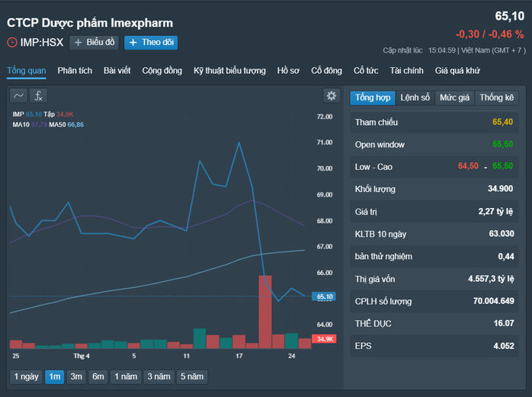The image size is (532, 397).
Task: Click the Open window value 65,50
Action: pos(502,144)
